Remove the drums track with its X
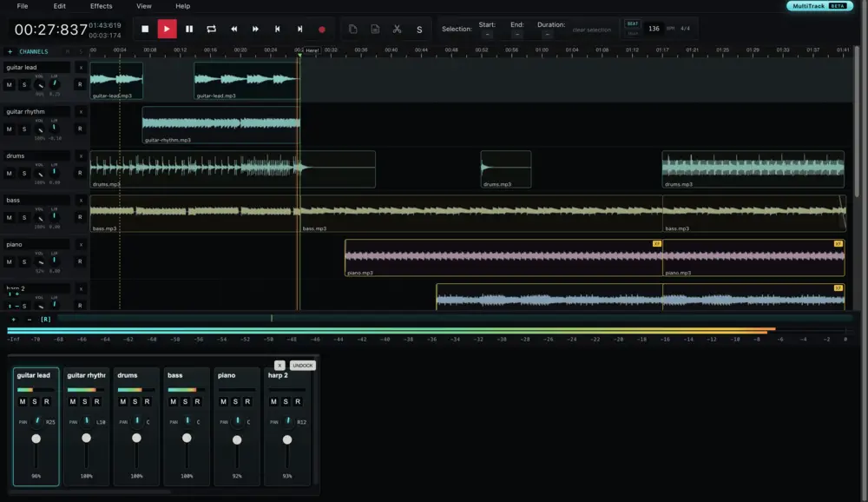868x502 pixels. pos(81,156)
